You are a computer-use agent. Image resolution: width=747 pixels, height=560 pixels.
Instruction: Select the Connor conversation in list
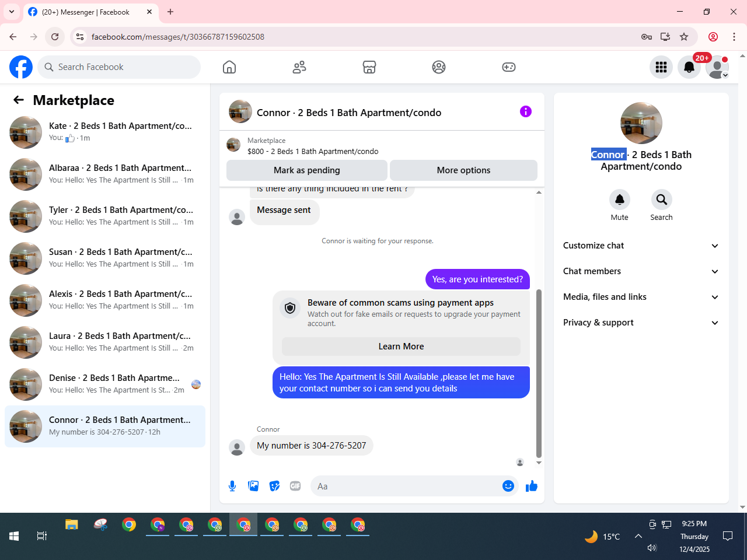click(105, 426)
